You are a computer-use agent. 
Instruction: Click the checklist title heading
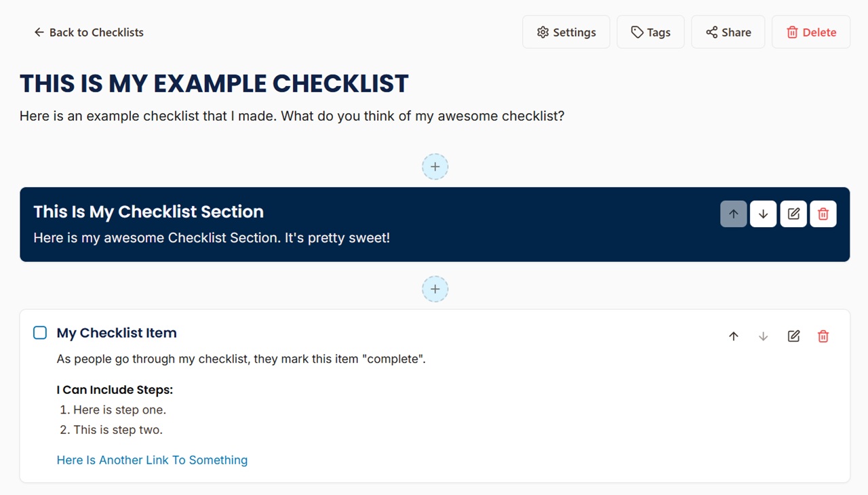pyautogui.click(x=214, y=83)
